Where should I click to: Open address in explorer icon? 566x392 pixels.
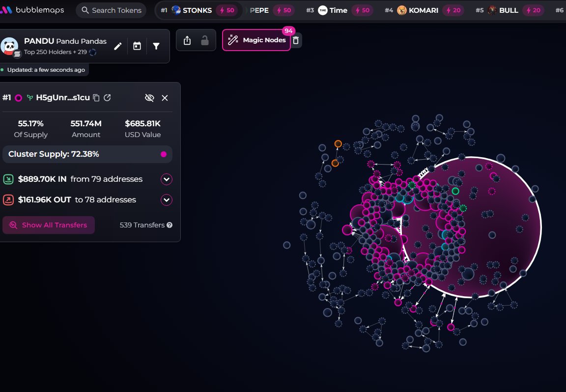pyautogui.click(x=107, y=97)
